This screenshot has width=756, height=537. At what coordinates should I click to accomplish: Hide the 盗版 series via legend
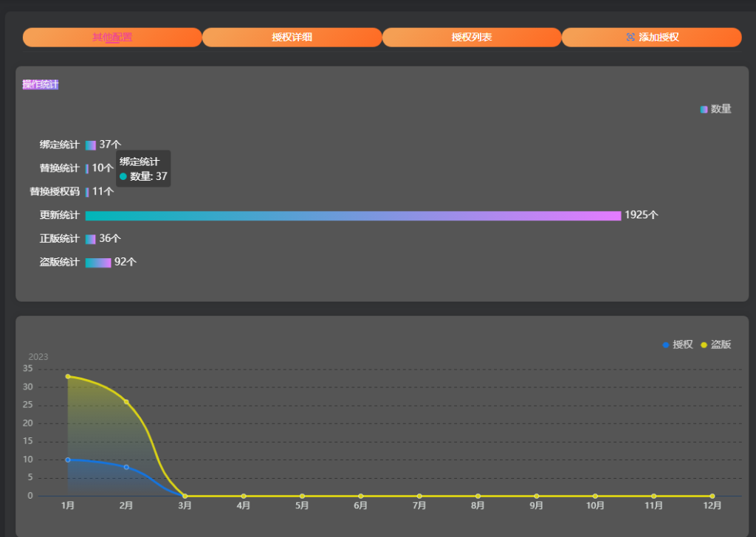click(715, 344)
